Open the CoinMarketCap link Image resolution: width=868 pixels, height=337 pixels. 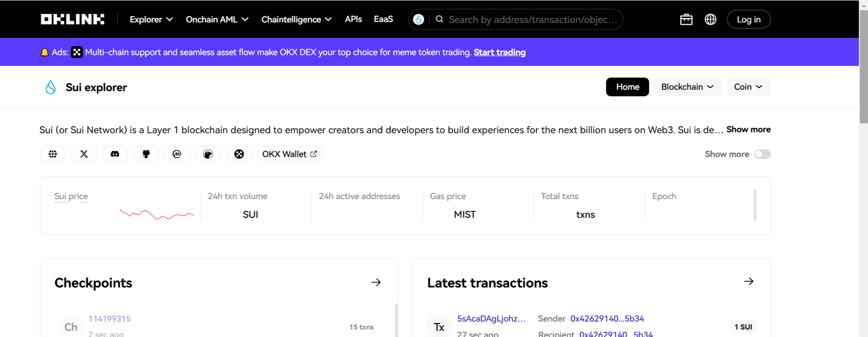[177, 154]
